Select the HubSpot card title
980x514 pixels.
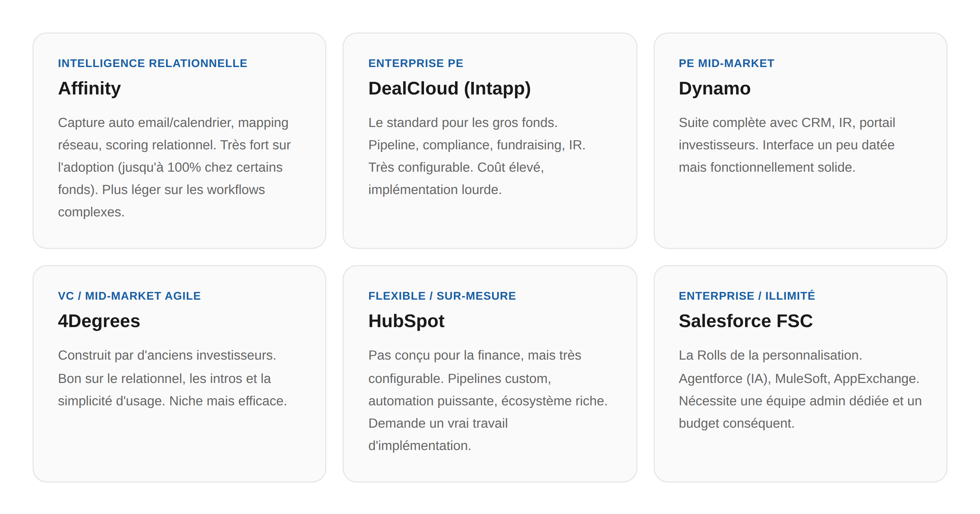tap(406, 321)
